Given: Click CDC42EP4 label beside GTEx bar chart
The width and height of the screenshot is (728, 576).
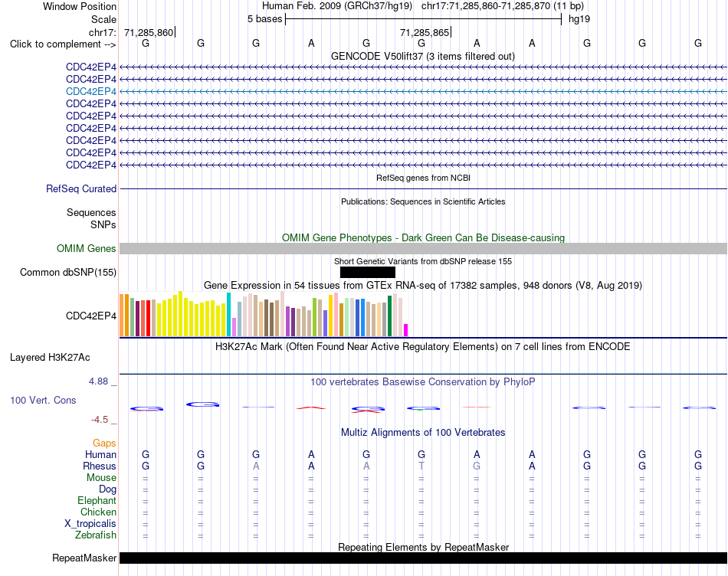Looking at the screenshot, I should [91, 316].
